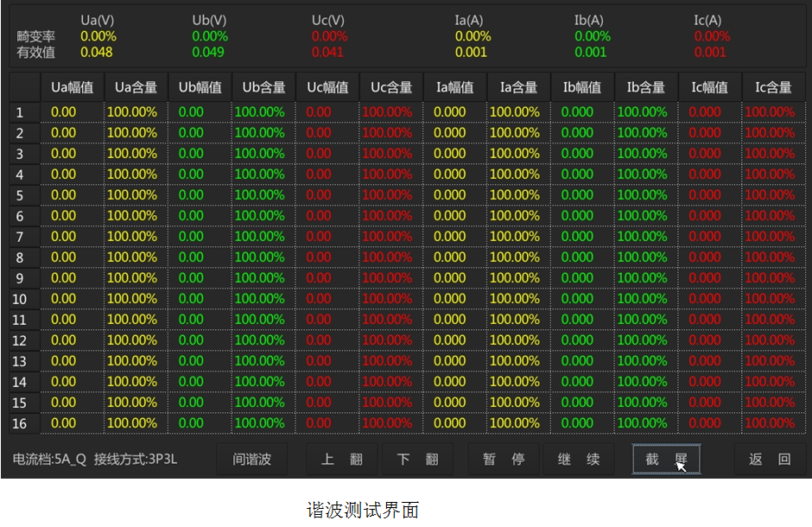The height and width of the screenshot is (527, 812).
Task: Take a screenshot with the 截屏 button
Action: [665, 460]
